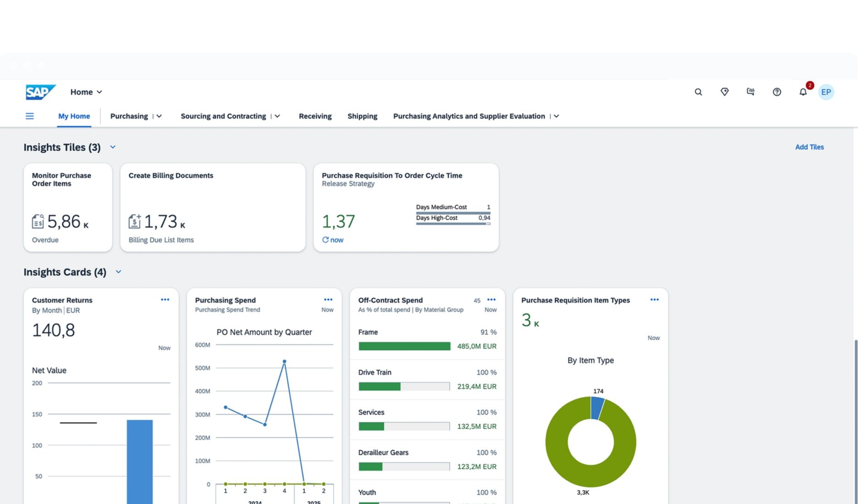Collapse the Insights Cards section

coord(118,272)
